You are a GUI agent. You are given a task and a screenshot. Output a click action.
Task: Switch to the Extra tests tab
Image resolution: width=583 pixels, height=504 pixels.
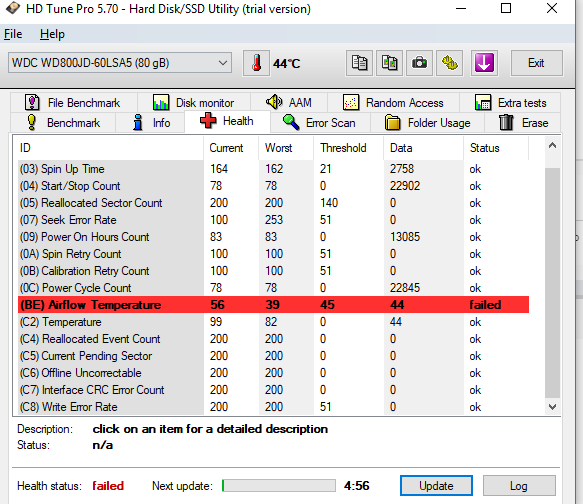(x=510, y=103)
